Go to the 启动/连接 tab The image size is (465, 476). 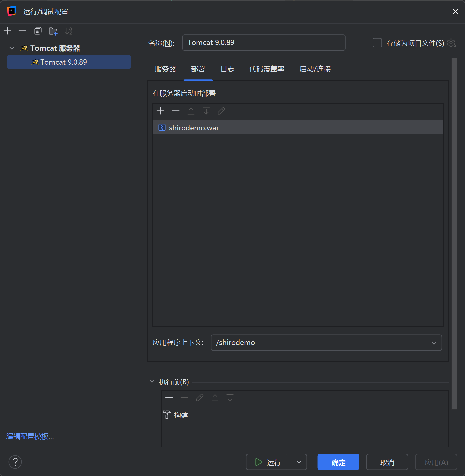(315, 69)
